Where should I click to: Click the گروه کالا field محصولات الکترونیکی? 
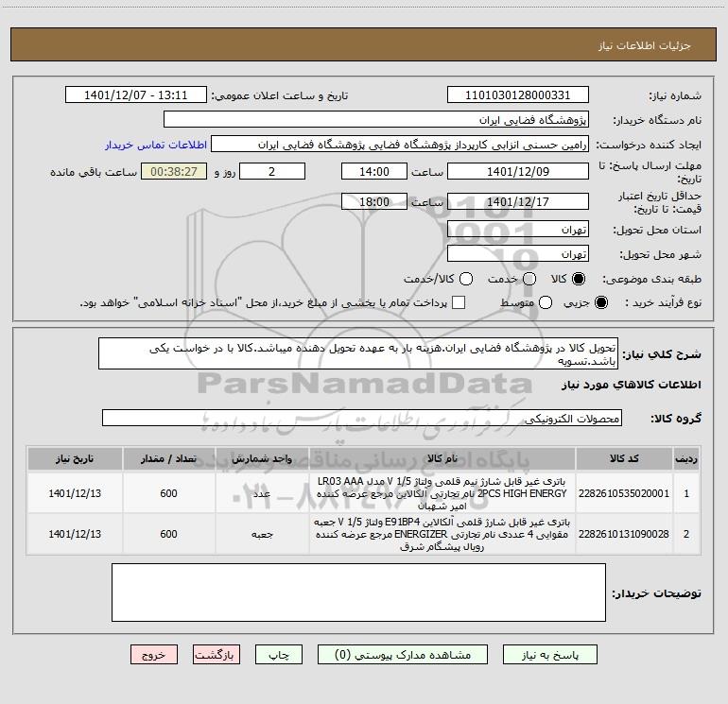coord(362,418)
